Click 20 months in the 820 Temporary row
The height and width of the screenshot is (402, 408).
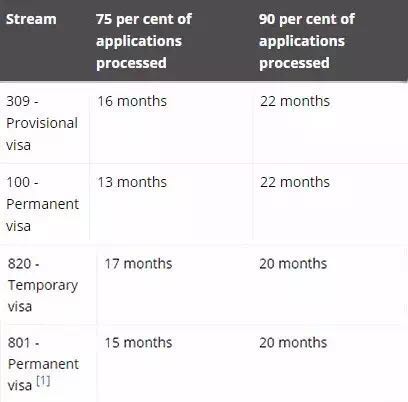coord(293,264)
